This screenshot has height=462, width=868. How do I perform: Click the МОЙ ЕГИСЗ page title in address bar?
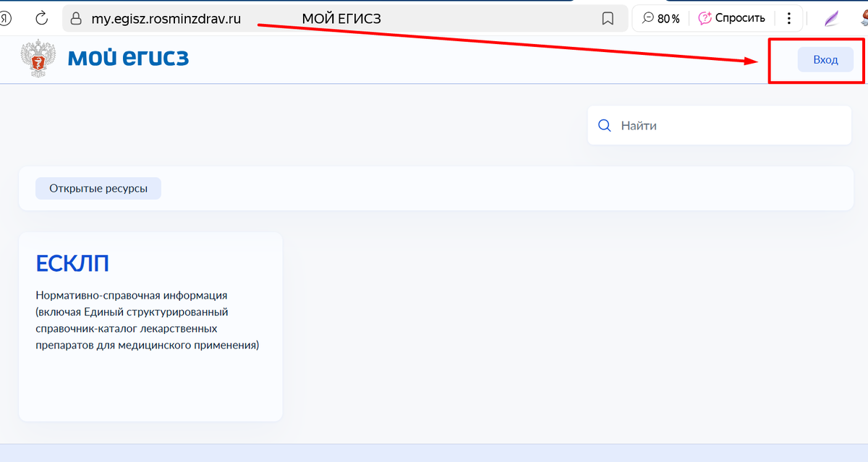click(x=341, y=19)
